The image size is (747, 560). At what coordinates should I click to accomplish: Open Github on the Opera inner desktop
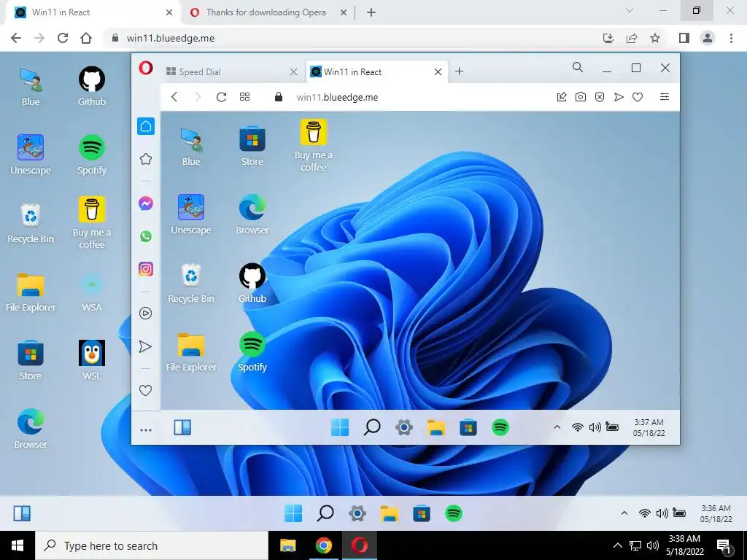(x=252, y=283)
